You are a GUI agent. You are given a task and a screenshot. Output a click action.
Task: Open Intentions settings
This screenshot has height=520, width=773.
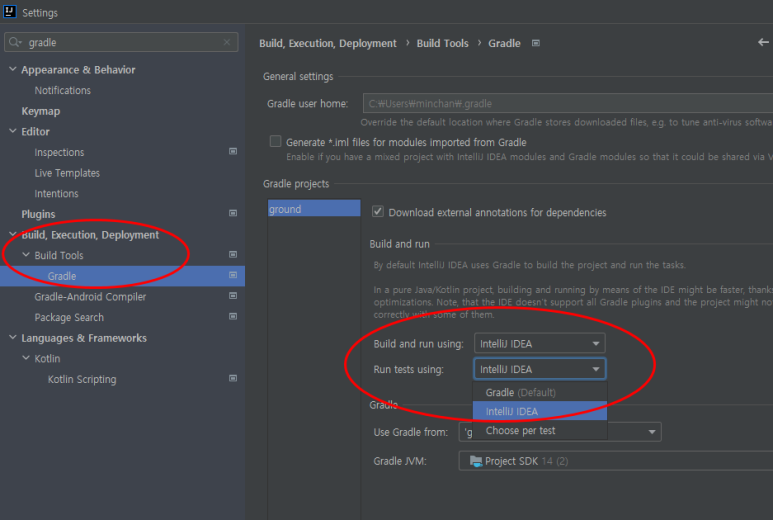click(x=56, y=194)
